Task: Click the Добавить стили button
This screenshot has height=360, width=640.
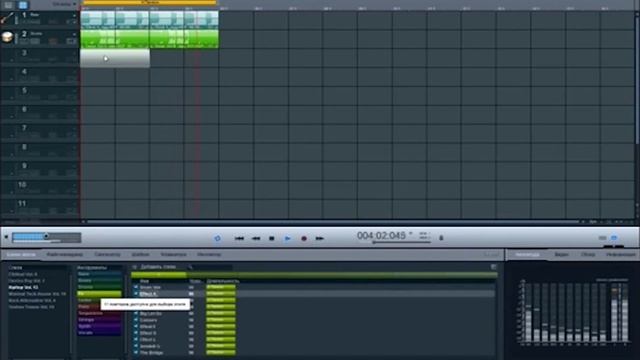Action: pos(158,267)
